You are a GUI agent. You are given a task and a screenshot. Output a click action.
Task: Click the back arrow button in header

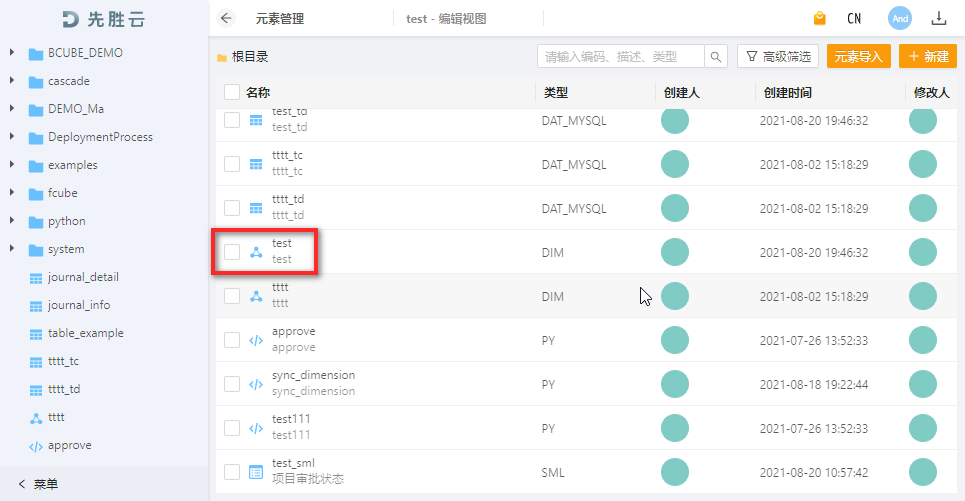[225, 18]
